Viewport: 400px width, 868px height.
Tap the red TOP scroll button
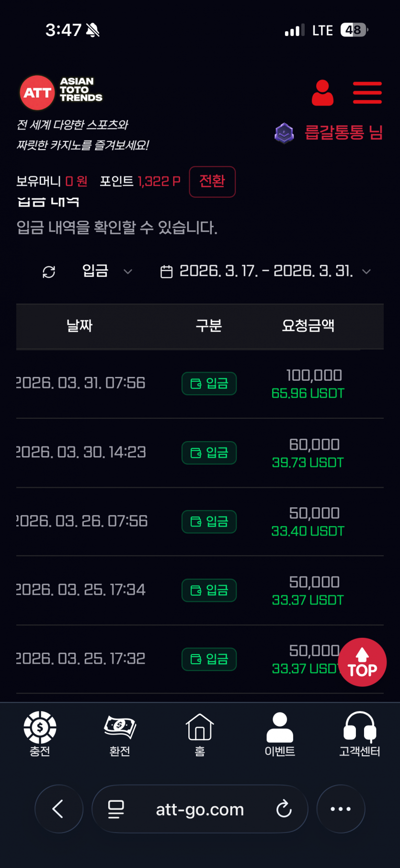pyautogui.click(x=362, y=662)
